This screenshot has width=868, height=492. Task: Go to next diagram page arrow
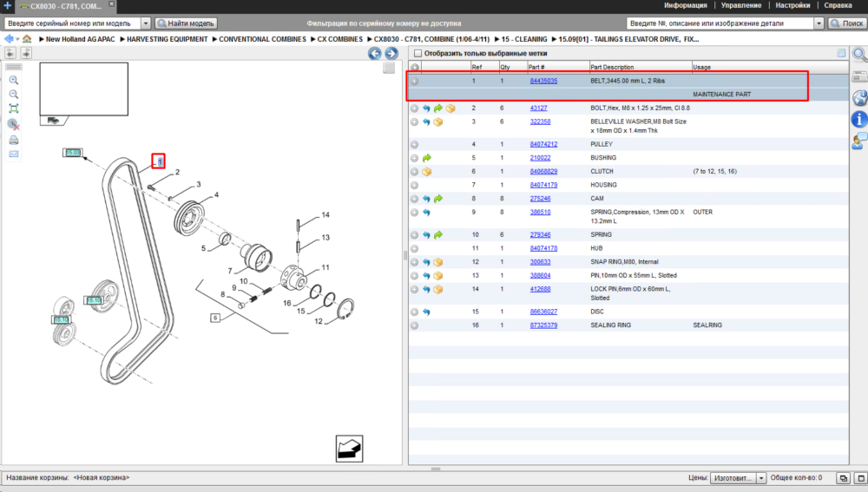pyautogui.click(x=26, y=53)
